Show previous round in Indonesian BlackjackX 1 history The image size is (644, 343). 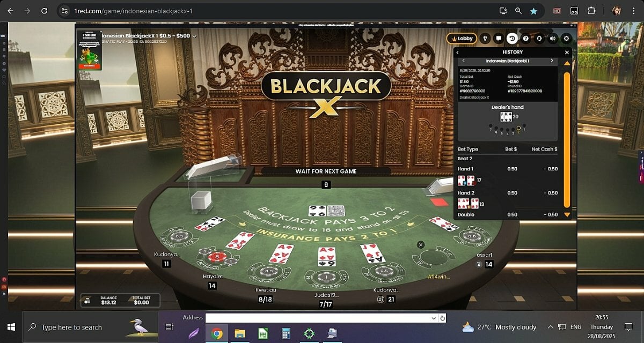pos(464,61)
